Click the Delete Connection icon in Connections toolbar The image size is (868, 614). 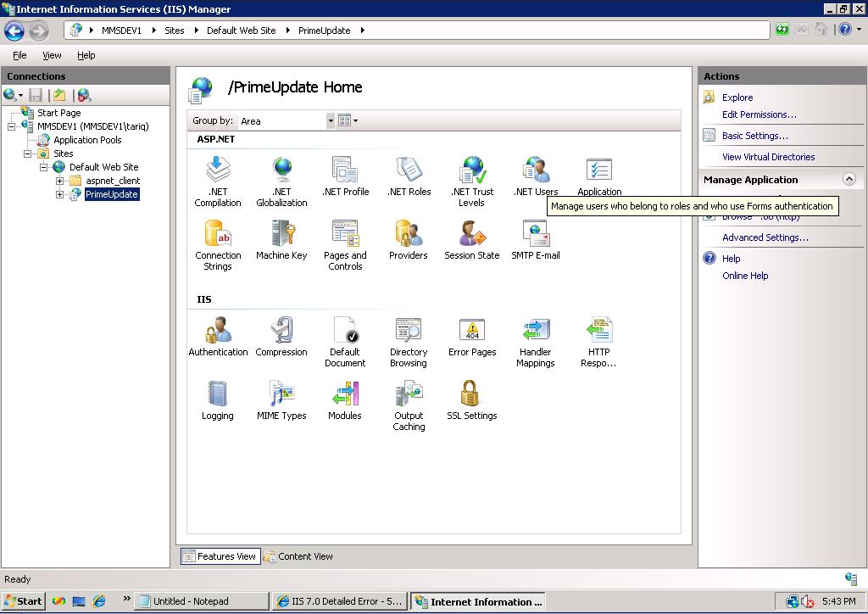[84, 95]
